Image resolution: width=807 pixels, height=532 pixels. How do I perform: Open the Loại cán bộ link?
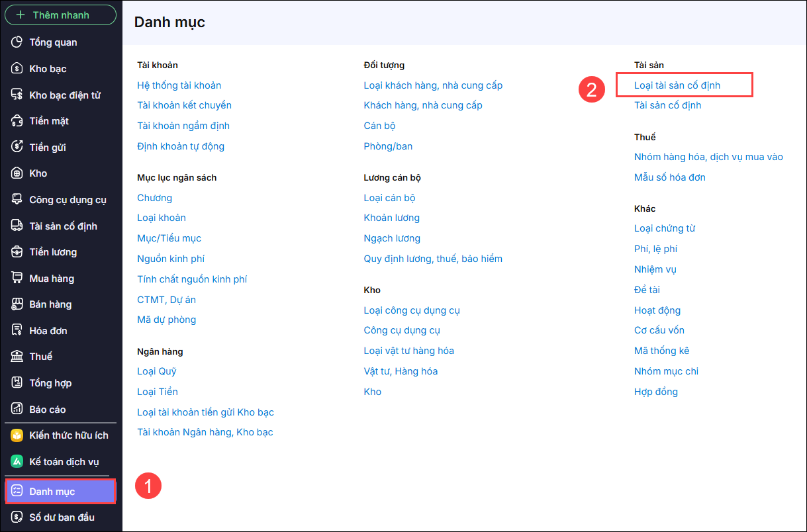(x=390, y=198)
